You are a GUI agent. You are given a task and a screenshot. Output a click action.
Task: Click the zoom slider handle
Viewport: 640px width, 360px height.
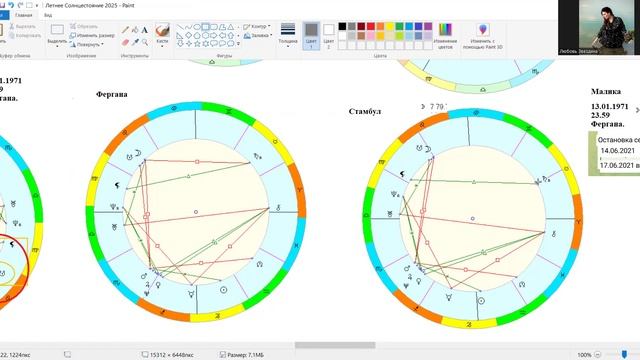(624, 354)
